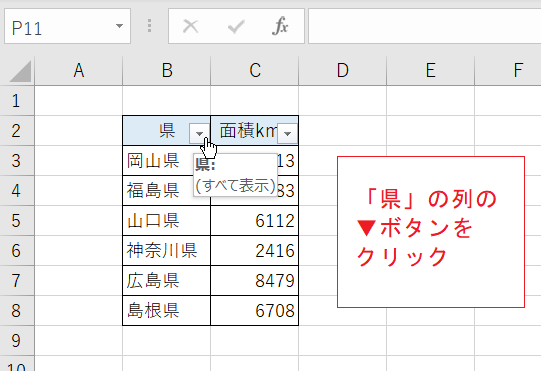Select column A header

[x=79, y=71]
